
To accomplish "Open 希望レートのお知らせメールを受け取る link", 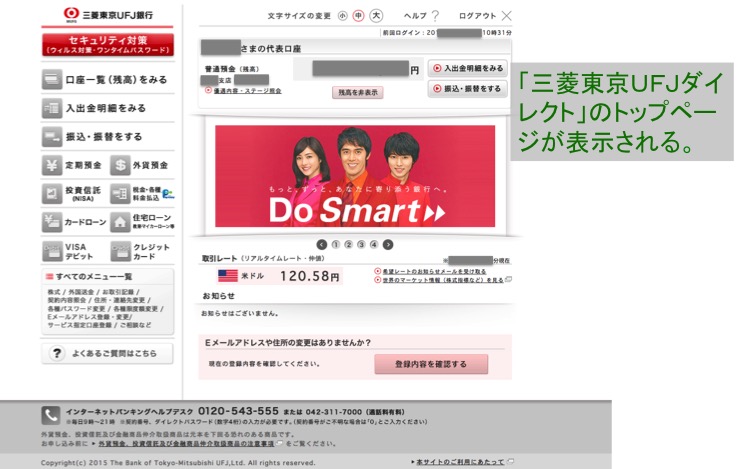I will 434,272.
